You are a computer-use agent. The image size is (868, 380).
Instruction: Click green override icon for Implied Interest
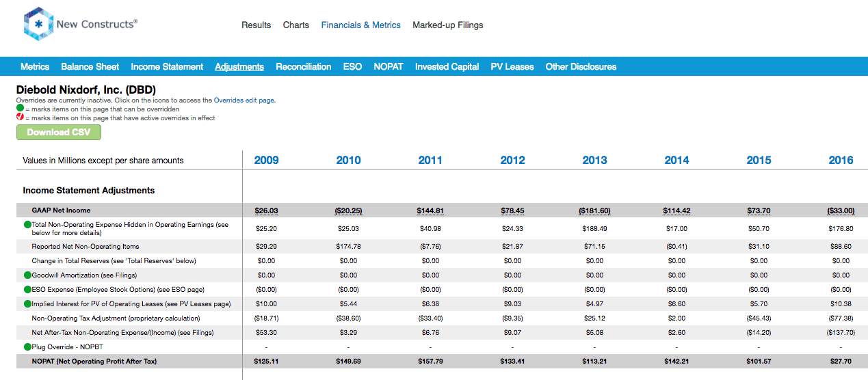(x=27, y=304)
